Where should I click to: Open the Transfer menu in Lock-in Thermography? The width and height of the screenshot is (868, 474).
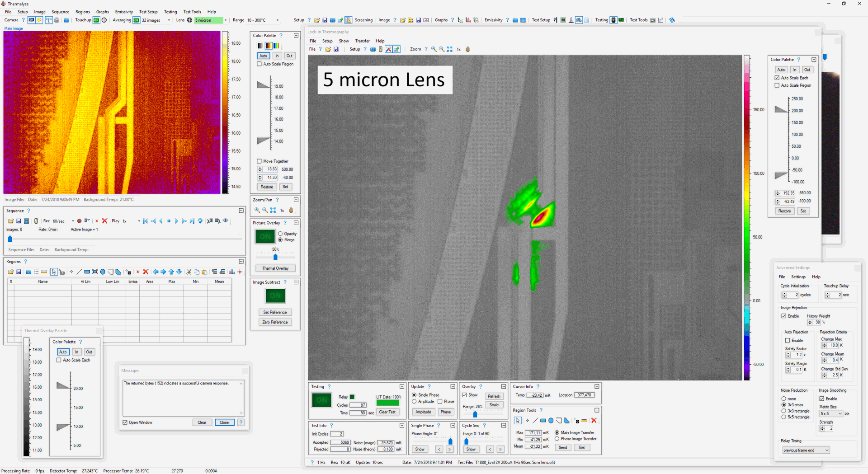(362, 41)
